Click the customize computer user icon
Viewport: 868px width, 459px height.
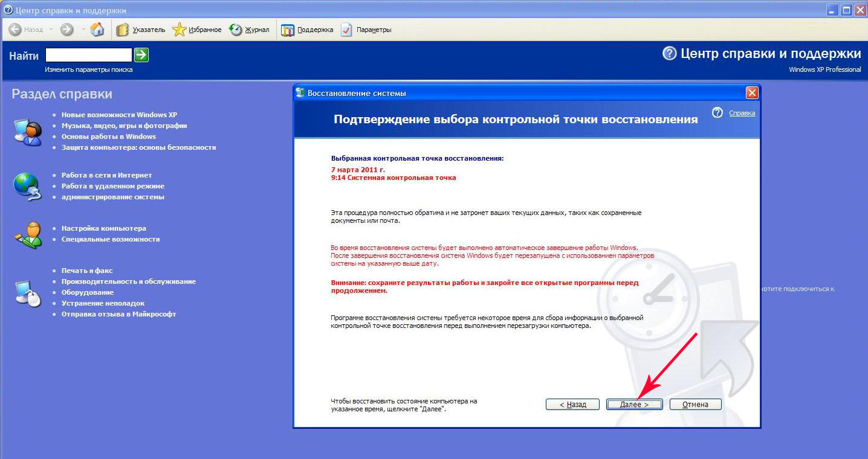click(28, 234)
